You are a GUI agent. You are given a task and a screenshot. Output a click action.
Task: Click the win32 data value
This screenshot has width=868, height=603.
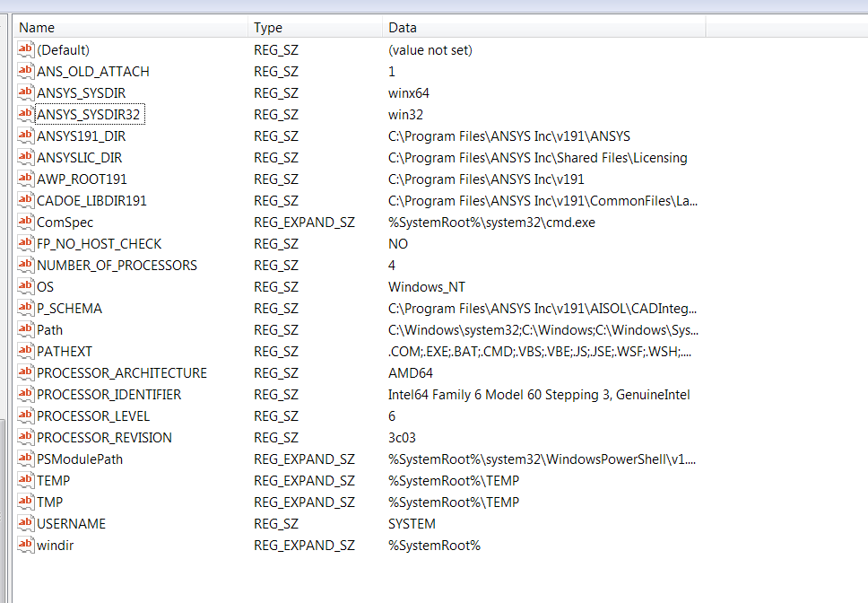point(406,115)
